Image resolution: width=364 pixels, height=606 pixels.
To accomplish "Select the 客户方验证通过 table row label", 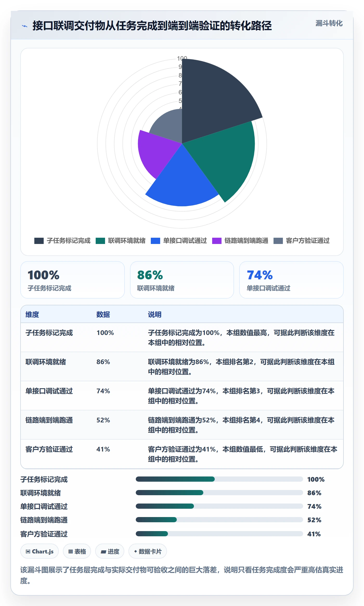I will click(x=49, y=449).
